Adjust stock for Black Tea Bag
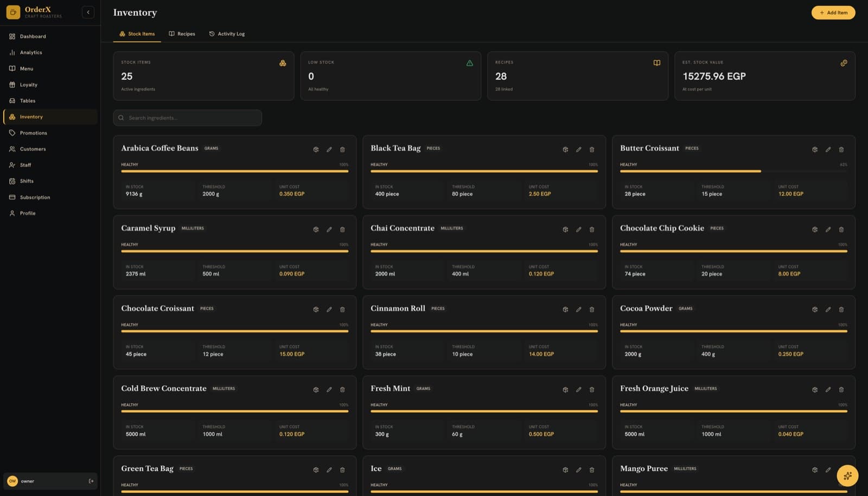This screenshot has width=868, height=496. (x=565, y=149)
